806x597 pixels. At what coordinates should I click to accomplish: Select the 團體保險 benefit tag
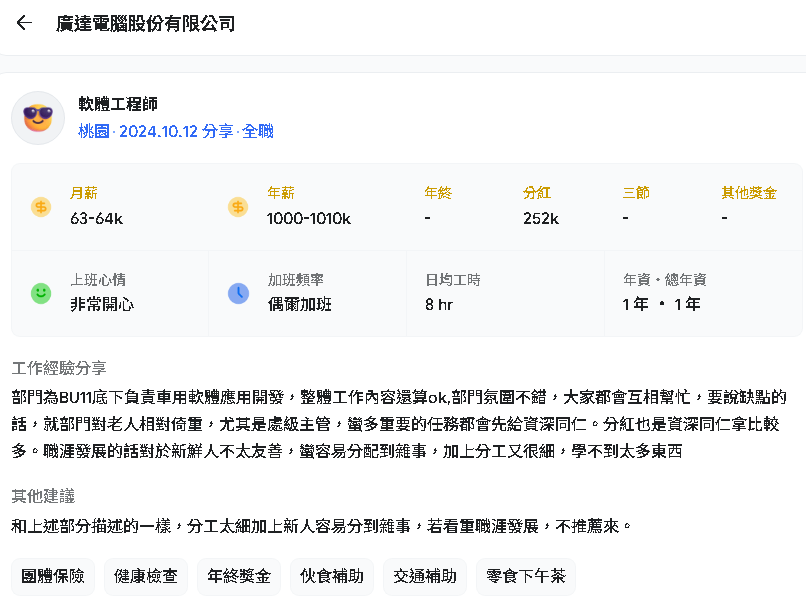coord(53,576)
